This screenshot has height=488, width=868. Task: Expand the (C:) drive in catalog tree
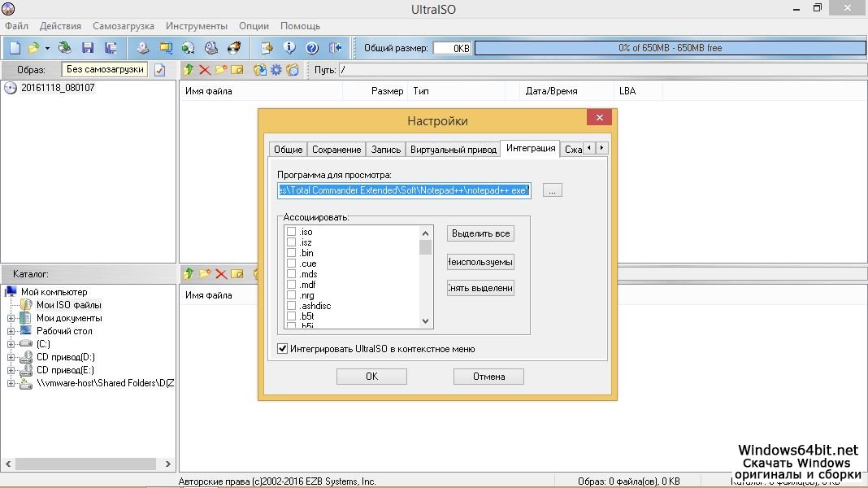coord(11,344)
